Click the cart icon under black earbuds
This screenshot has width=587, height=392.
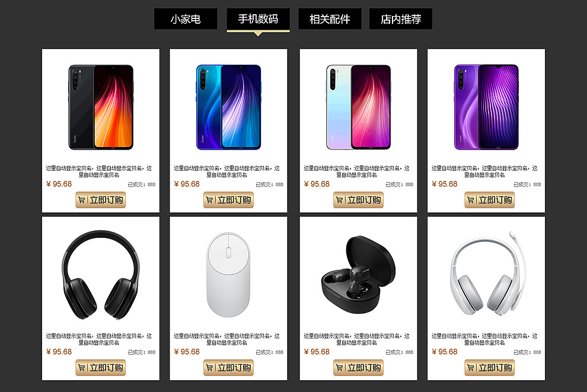tap(340, 368)
